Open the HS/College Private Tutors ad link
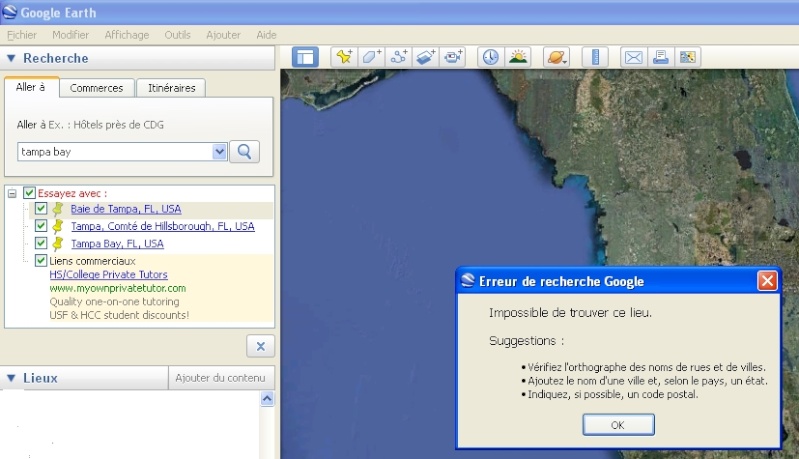This screenshot has width=799, height=459. click(x=109, y=274)
